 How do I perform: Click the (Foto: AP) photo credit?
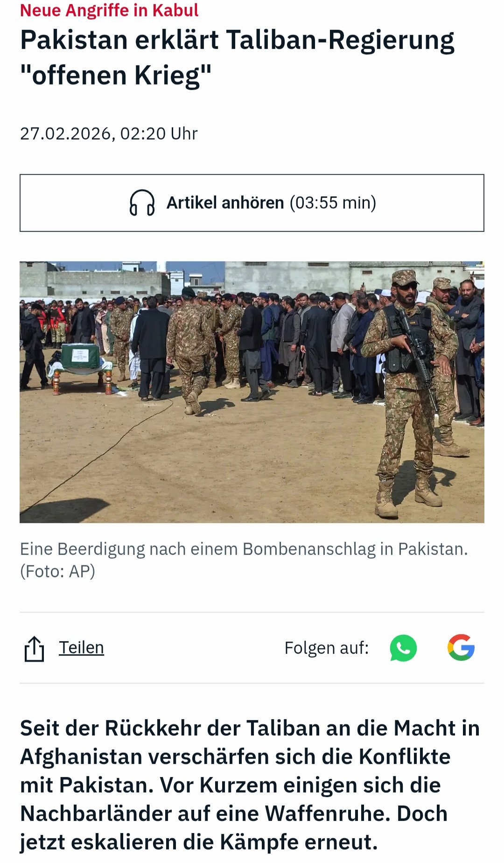pyautogui.click(x=57, y=571)
